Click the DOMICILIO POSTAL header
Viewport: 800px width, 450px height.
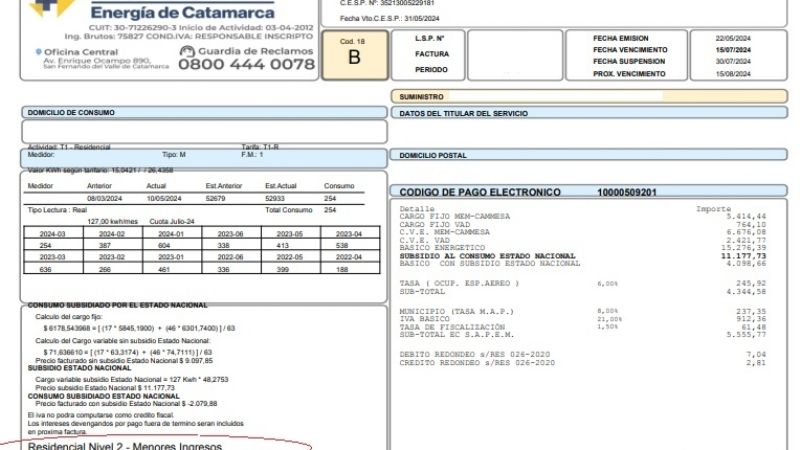(589, 155)
